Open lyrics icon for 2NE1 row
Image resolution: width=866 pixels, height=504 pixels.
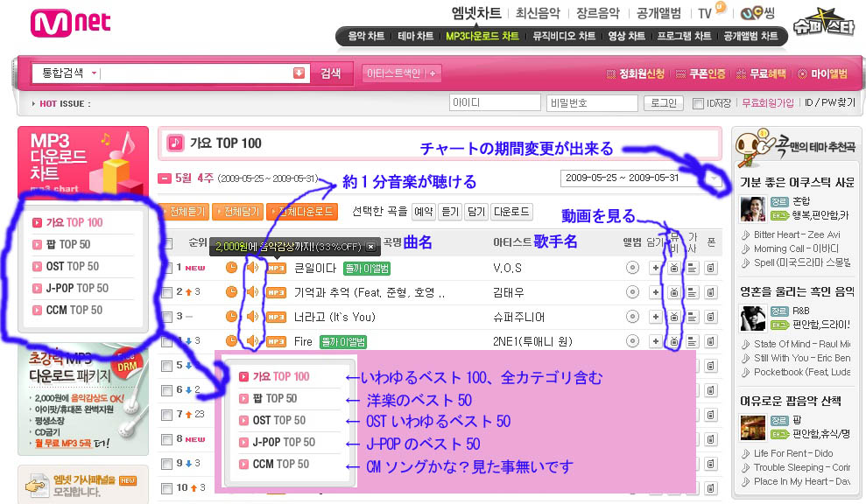(692, 342)
